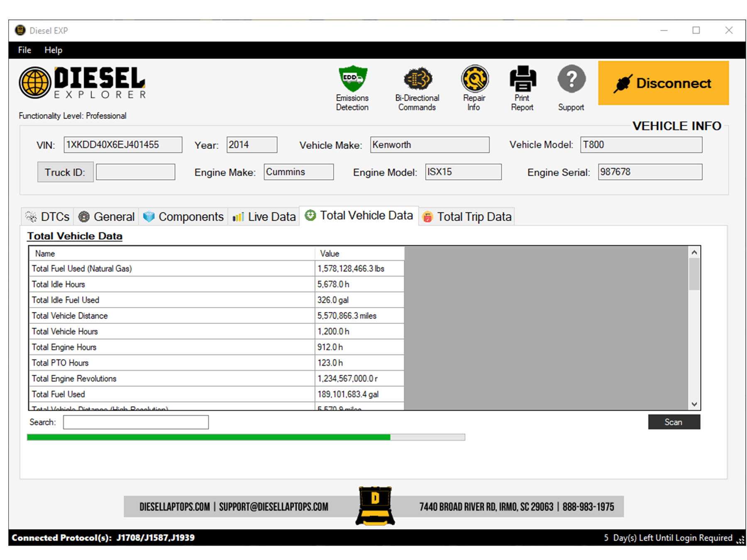
Task: Click the yellow laptop case logo in footer
Action: click(x=375, y=506)
